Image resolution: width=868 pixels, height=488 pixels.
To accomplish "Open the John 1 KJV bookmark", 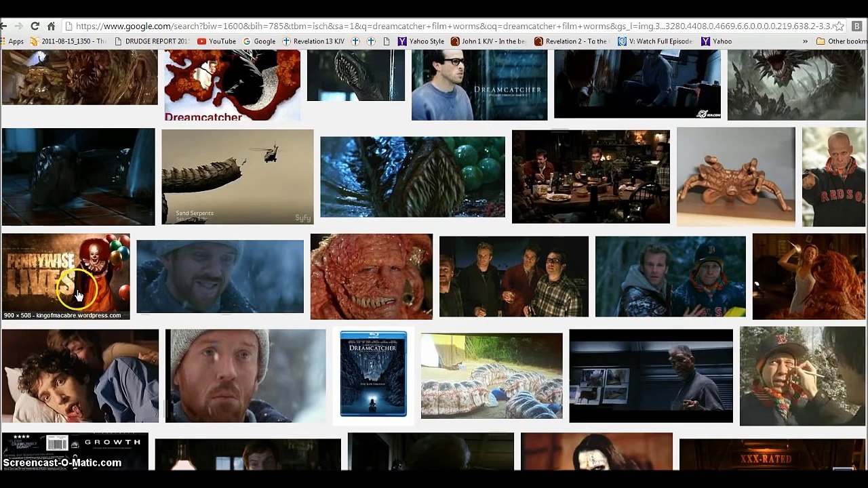I will click(488, 41).
